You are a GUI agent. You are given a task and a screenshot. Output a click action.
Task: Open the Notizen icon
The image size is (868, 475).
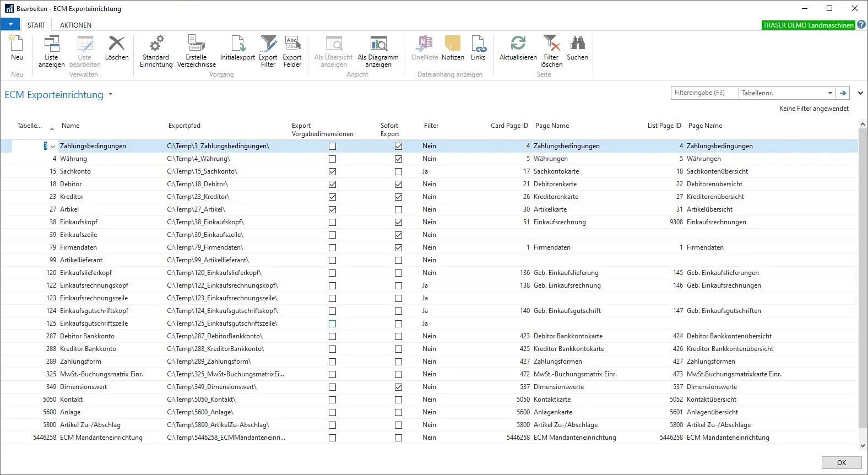pos(453,48)
